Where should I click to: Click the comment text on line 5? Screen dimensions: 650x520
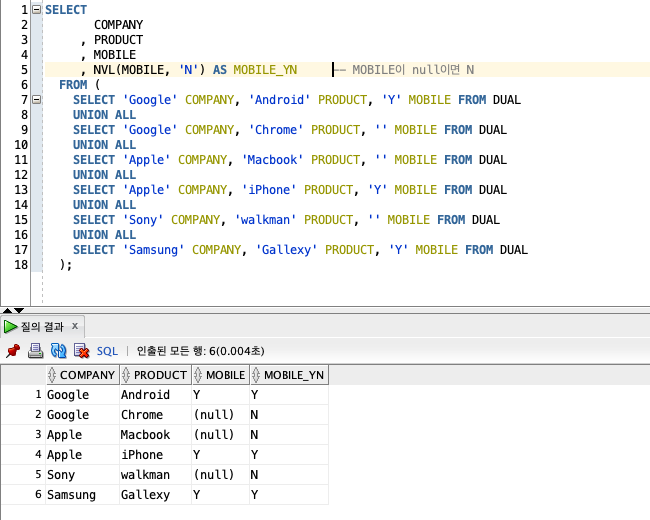coord(404,70)
